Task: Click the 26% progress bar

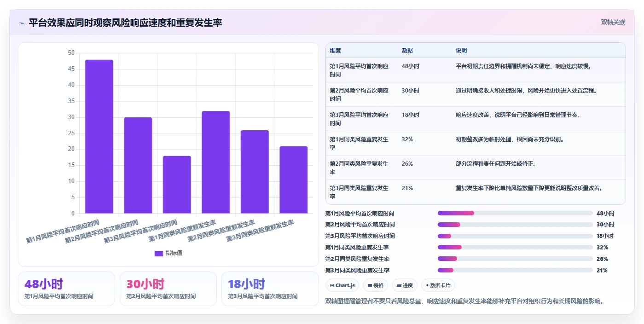Action: point(515,259)
